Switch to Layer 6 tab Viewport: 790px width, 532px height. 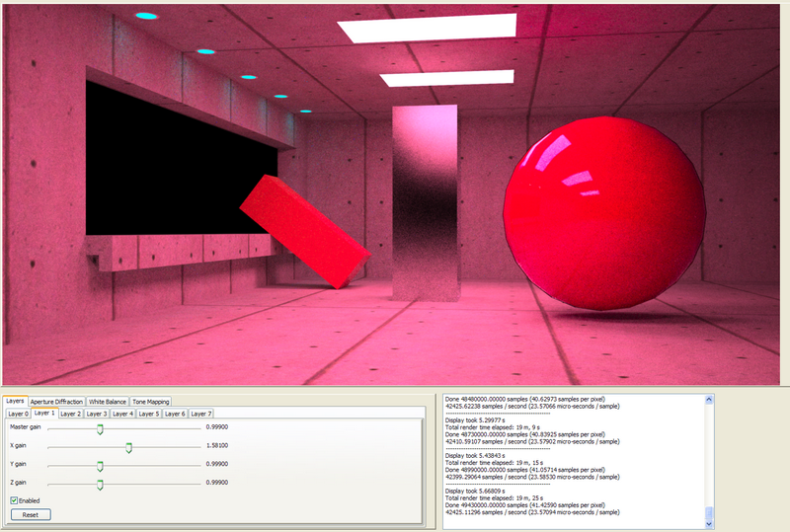(174, 414)
